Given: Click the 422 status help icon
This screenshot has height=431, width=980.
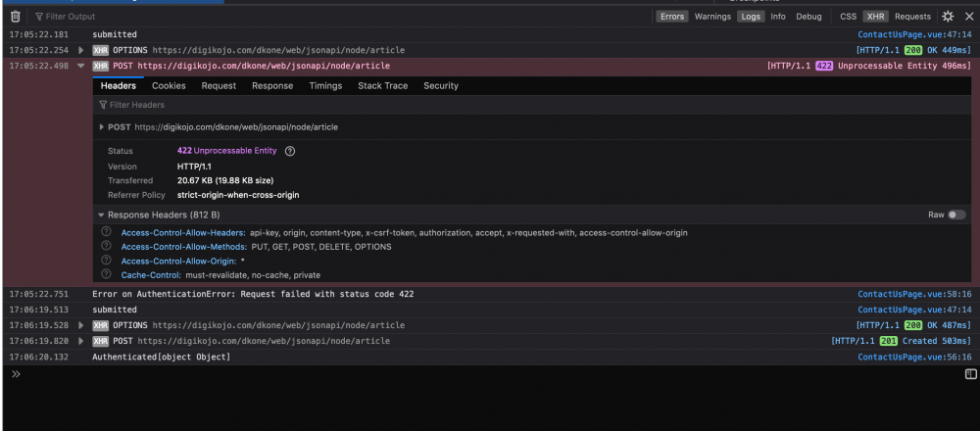Looking at the screenshot, I should click(x=289, y=151).
